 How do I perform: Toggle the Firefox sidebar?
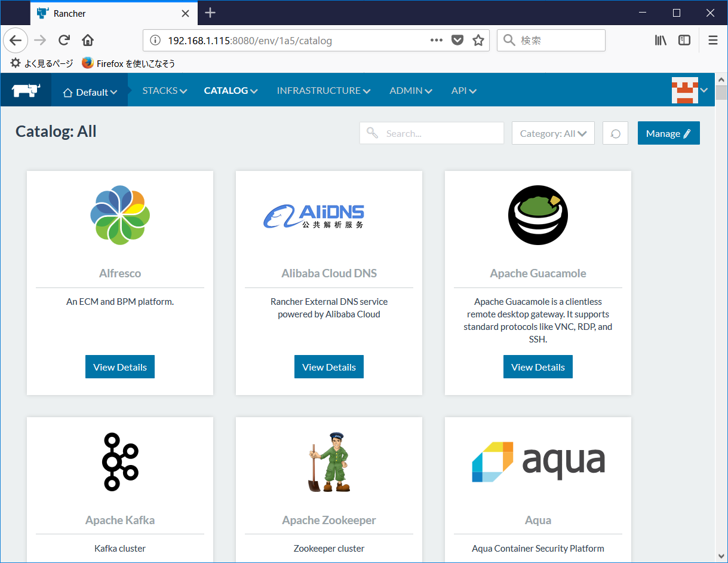click(x=684, y=40)
